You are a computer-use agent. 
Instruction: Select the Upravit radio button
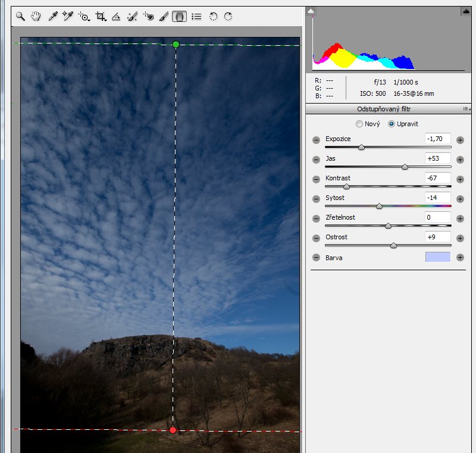(392, 124)
